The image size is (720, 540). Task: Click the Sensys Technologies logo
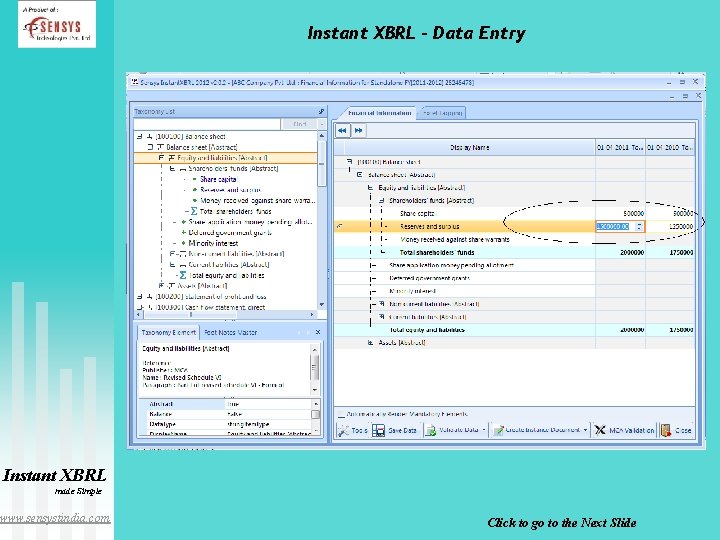point(57,24)
